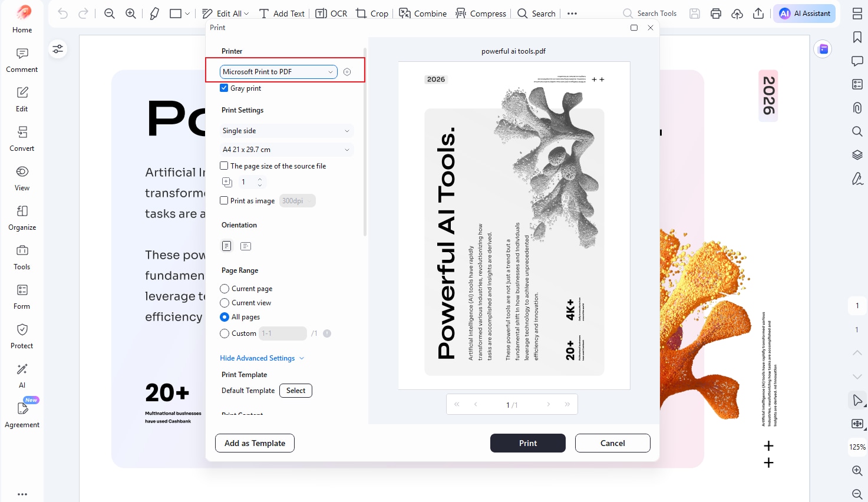The image size is (868, 502).
Task: Open the Single side dropdown
Action: point(286,131)
